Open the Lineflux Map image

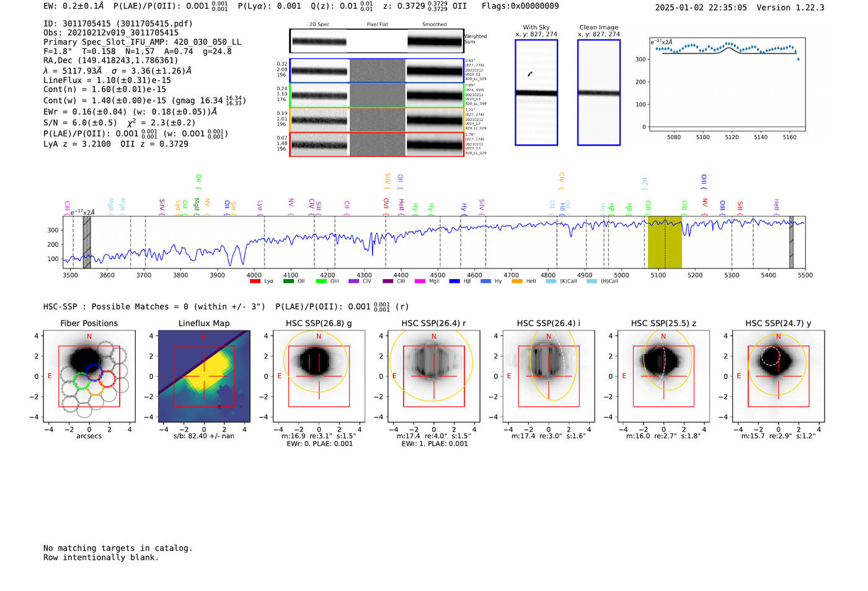pos(204,376)
